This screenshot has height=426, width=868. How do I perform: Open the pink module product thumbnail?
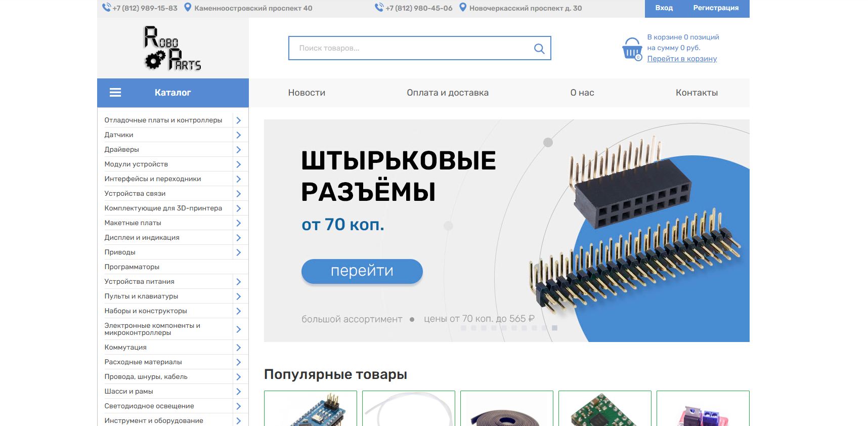(x=703, y=408)
